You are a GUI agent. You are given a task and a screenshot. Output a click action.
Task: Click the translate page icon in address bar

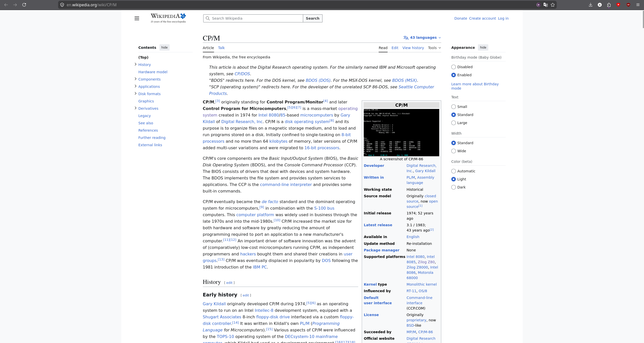point(545,5)
